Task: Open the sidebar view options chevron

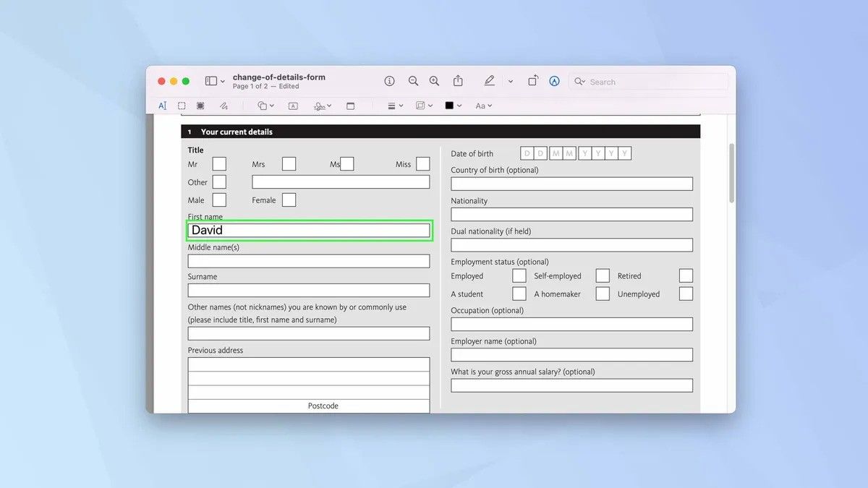Action: [x=222, y=82]
